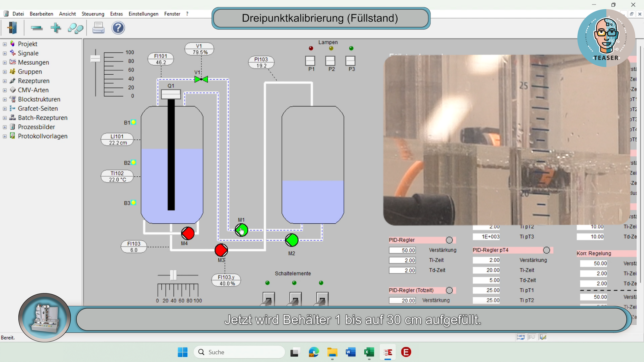Click the PID Verstärkung 50.00 field

[402, 250]
